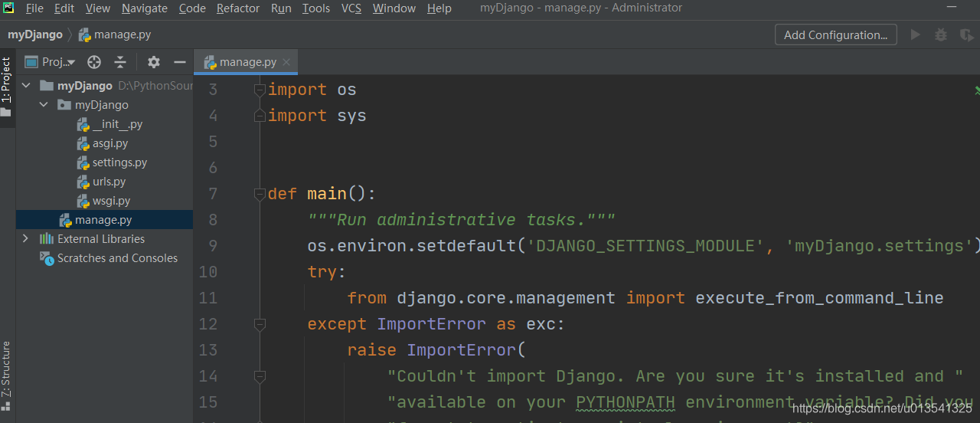The image size is (980, 423).
Task: Select wsgi.py in project tree
Action: pyautogui.click(x=111, y=201)
